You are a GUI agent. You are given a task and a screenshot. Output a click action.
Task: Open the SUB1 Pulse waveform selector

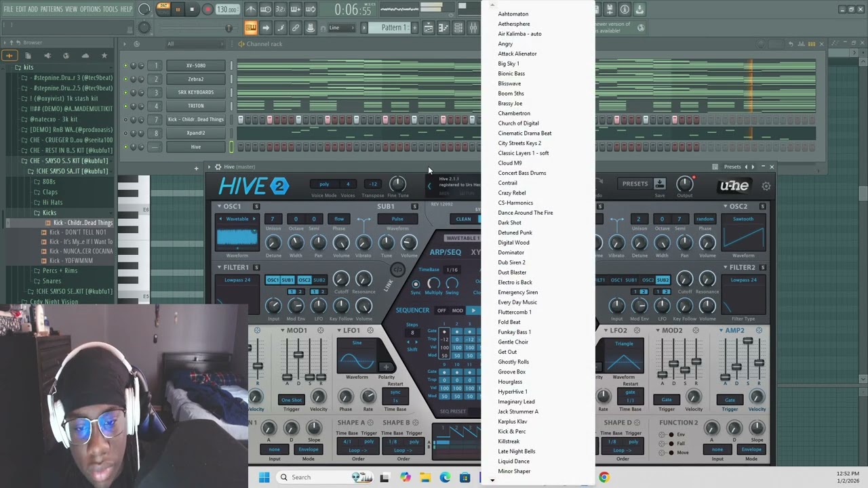pyautogui.click(x=397, y=219)
